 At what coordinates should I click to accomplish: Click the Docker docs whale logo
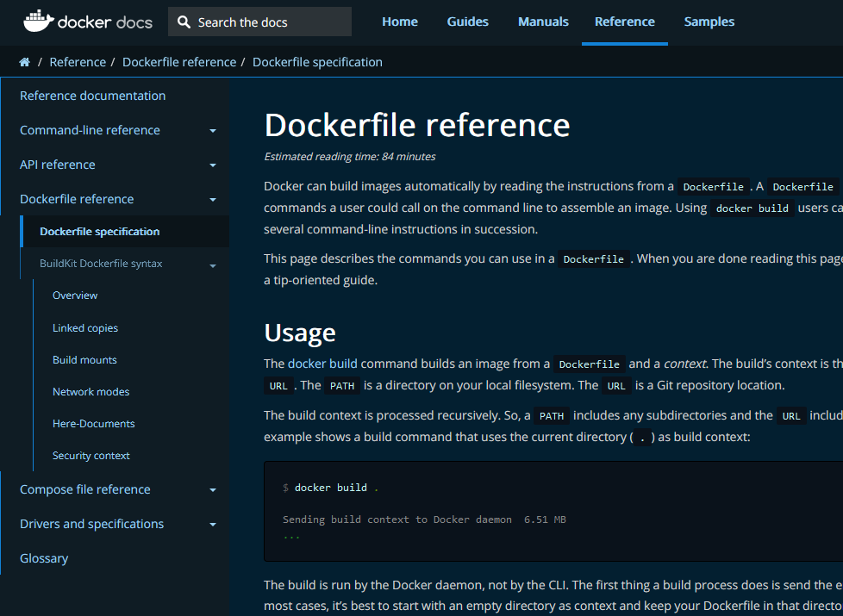39,22
